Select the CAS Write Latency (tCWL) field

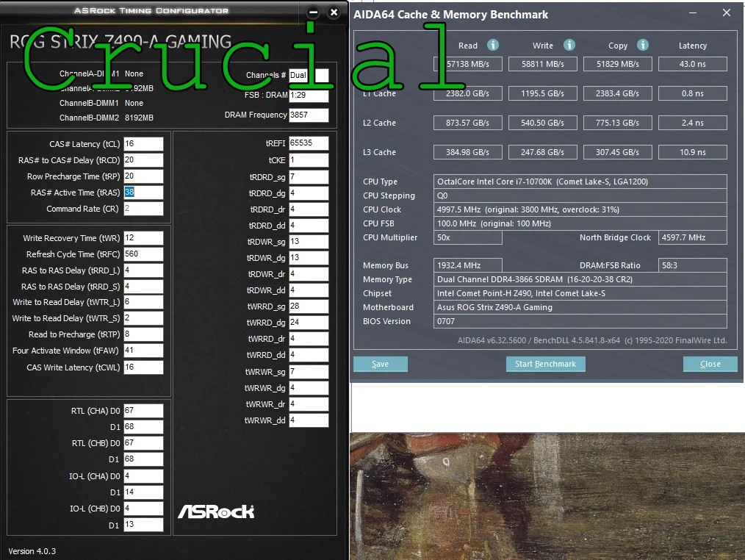tap(143, 367)
